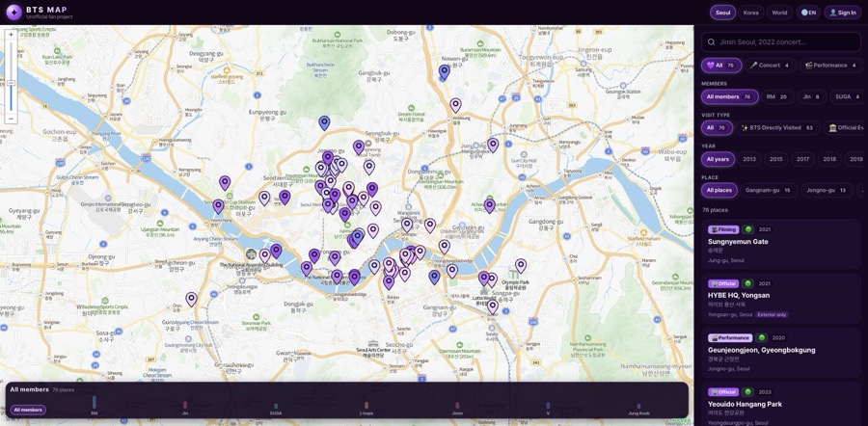This screenshot has height=426, width=868.
Task: Click the white pin beside Olympic Park
Action: (521, 266)
